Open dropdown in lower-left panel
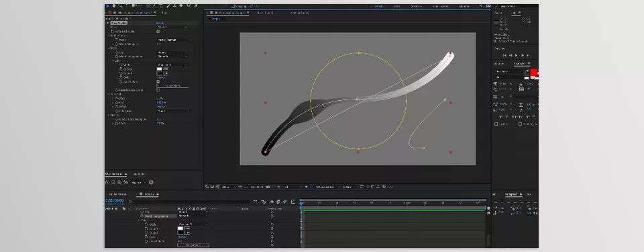Viewport: 644px width, 252px height. tap(139, 182)
